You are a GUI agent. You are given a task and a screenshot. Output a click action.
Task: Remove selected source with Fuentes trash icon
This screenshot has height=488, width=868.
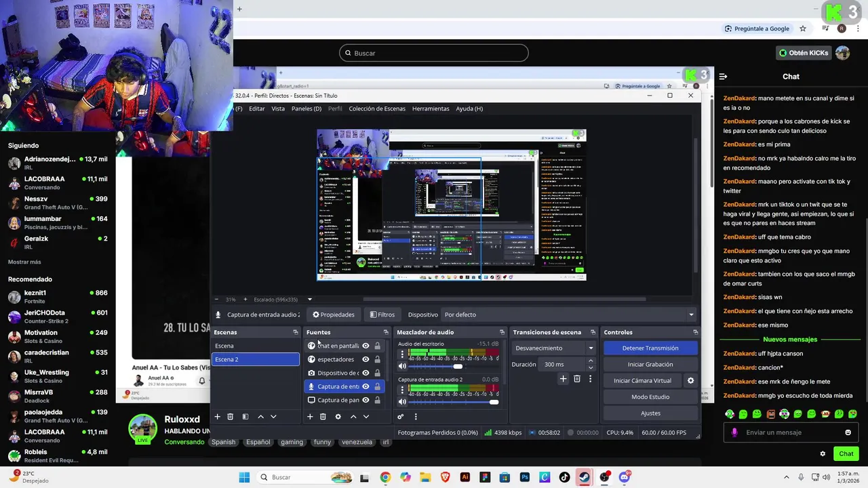point(323,417)
